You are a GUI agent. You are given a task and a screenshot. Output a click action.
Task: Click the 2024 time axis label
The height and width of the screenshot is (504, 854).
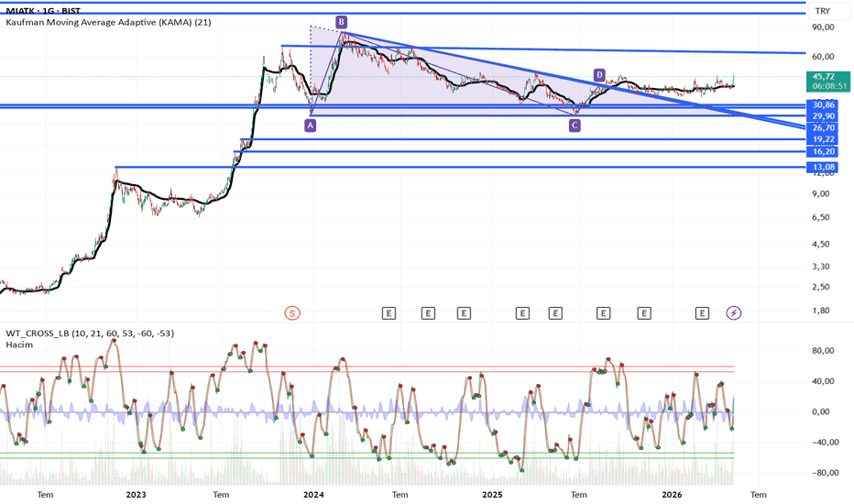click(x=313, y=495)
